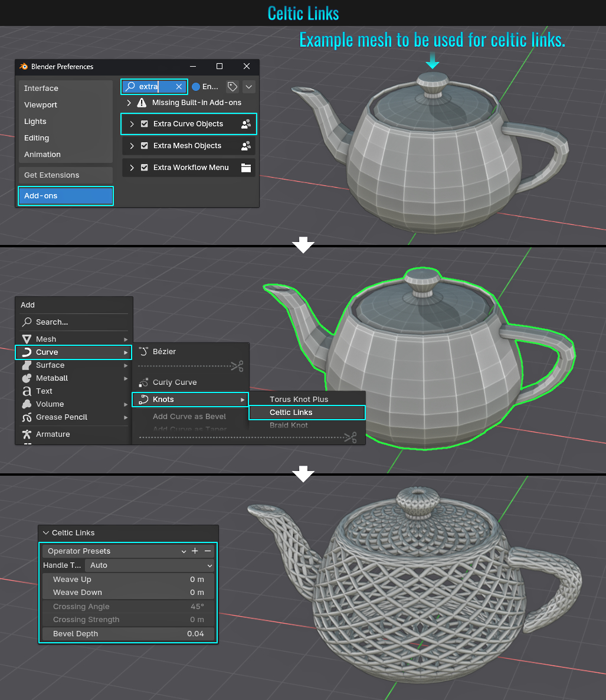Click the Weave Down value field

129,593
